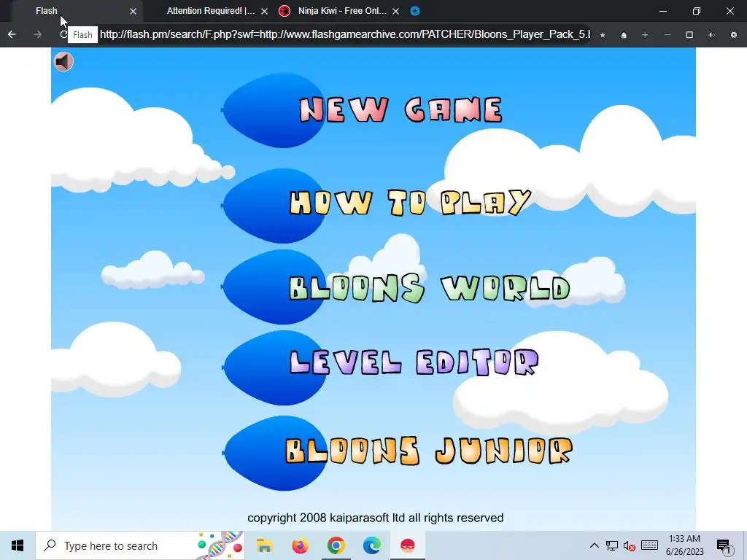Restore down the browser window
747x560 pixels.
click(697, 11)
